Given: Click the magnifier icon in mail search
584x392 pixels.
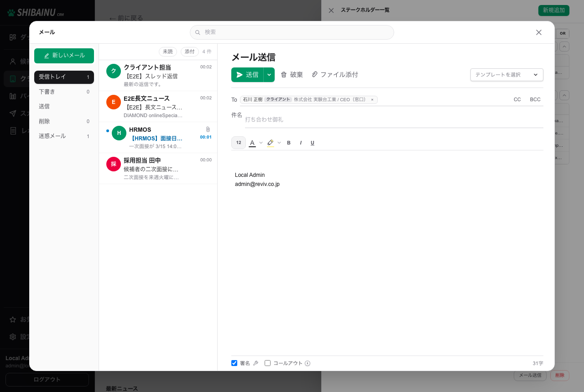Looking at the screenshot, I should 198,32.
